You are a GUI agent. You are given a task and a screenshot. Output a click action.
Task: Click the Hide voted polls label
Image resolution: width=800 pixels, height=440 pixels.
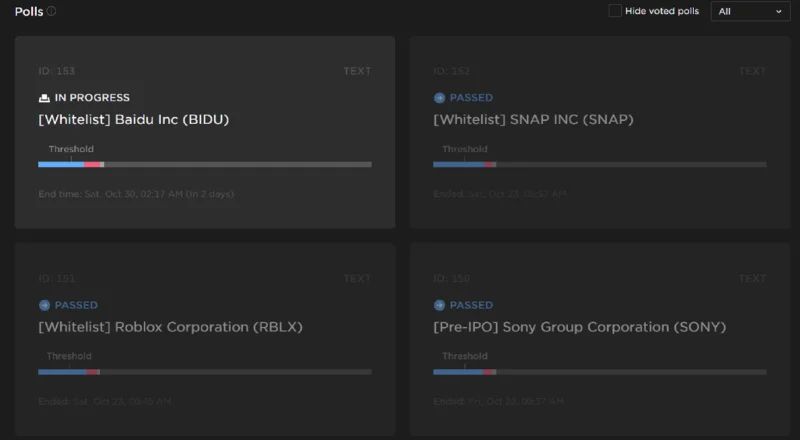(662, 11)
